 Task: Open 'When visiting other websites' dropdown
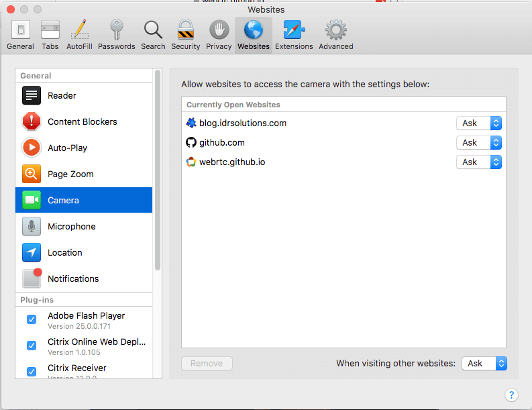point(484,363)
